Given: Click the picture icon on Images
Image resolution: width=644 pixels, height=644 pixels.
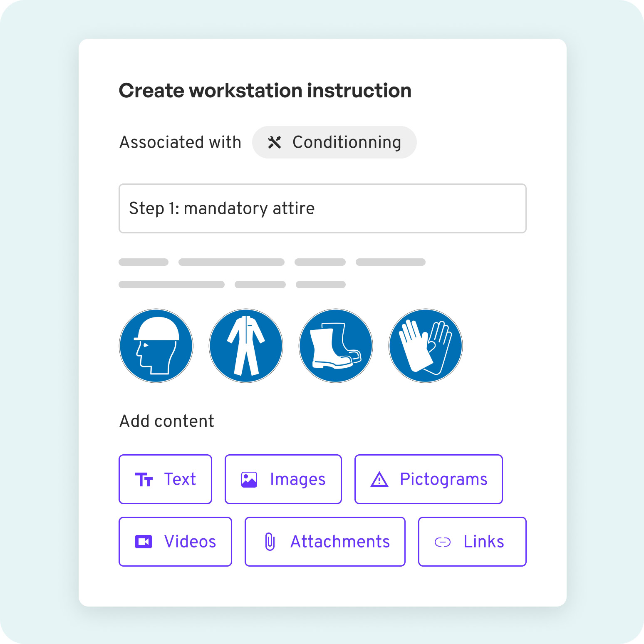Looking at the screenshot, I should click(249, 479).
